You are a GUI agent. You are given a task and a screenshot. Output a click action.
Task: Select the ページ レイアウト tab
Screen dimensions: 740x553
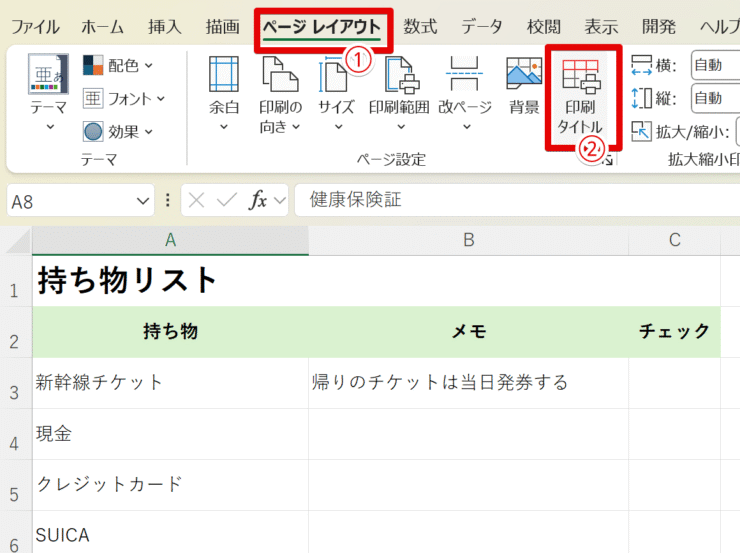click(x=322, y=27)
